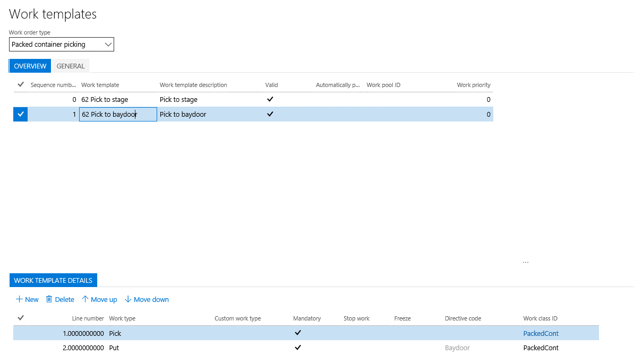Toggle Mandatory checkbox on the Put line

pos(298,348)
